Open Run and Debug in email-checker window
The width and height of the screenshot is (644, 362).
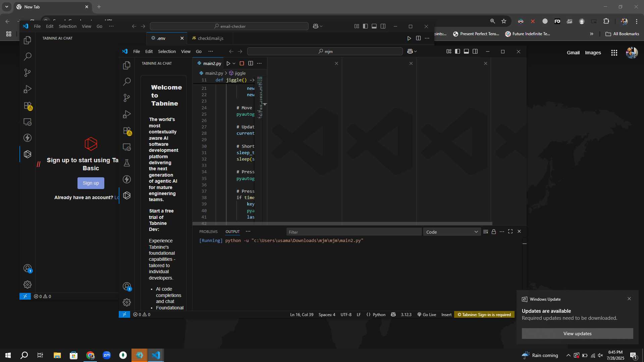[x=28, y=89]
